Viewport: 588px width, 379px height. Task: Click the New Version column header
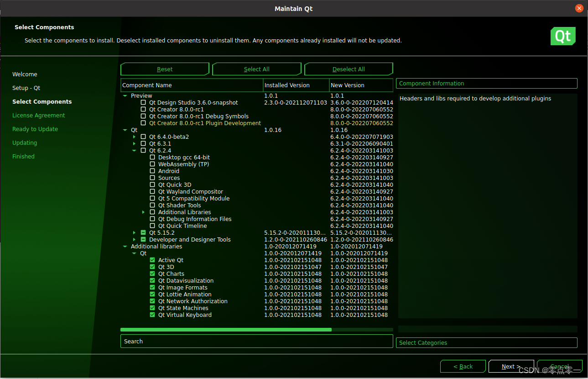tap(361, 85)
